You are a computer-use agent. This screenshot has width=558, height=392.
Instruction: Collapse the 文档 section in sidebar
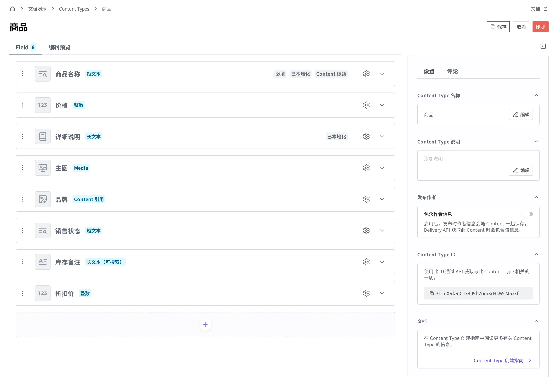[x=536, y=321]
